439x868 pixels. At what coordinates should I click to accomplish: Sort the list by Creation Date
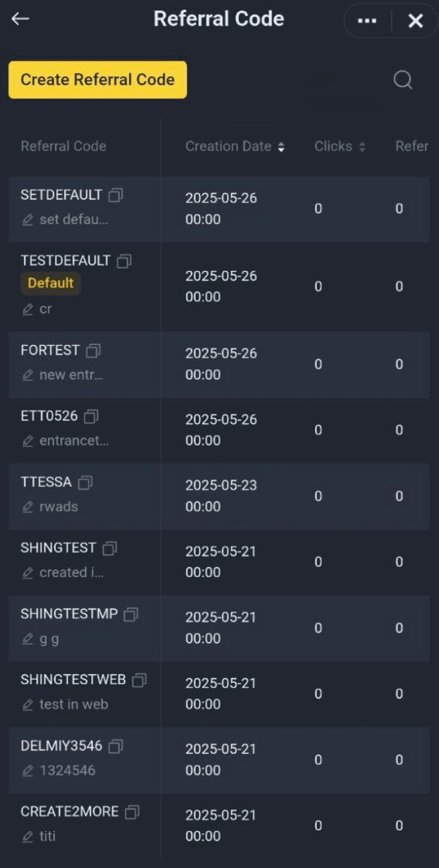[235, 146]
